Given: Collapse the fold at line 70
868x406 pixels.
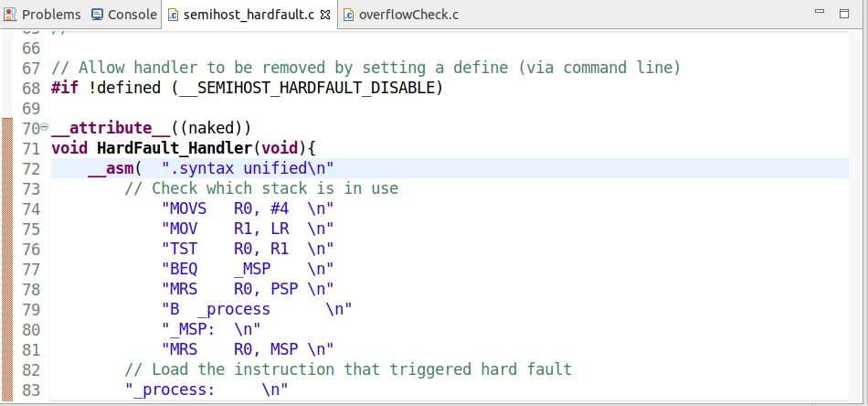Looking at the screenshot, I should pos(45,127).
